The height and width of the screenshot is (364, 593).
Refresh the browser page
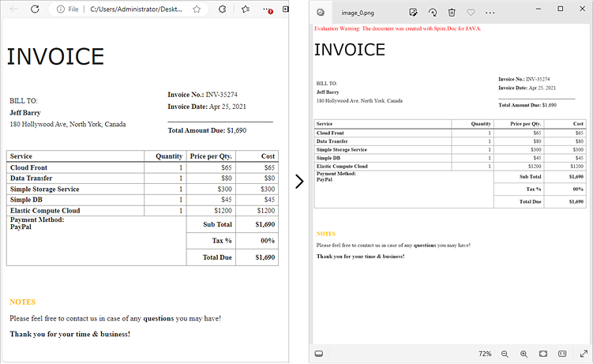coord(35,9)
